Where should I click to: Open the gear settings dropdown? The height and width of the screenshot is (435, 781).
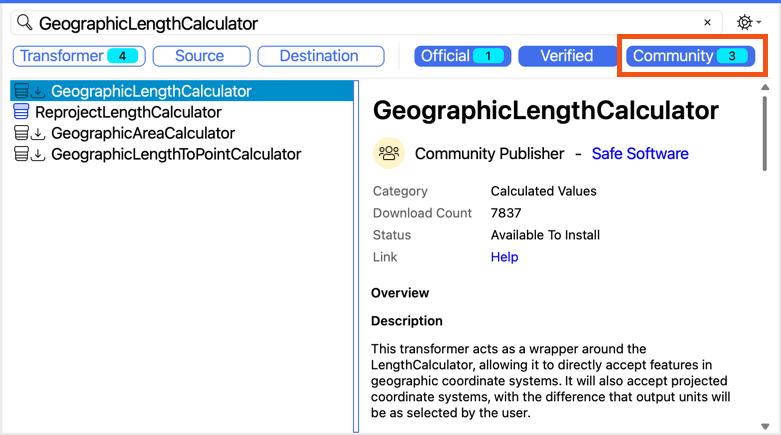point(749,22)
